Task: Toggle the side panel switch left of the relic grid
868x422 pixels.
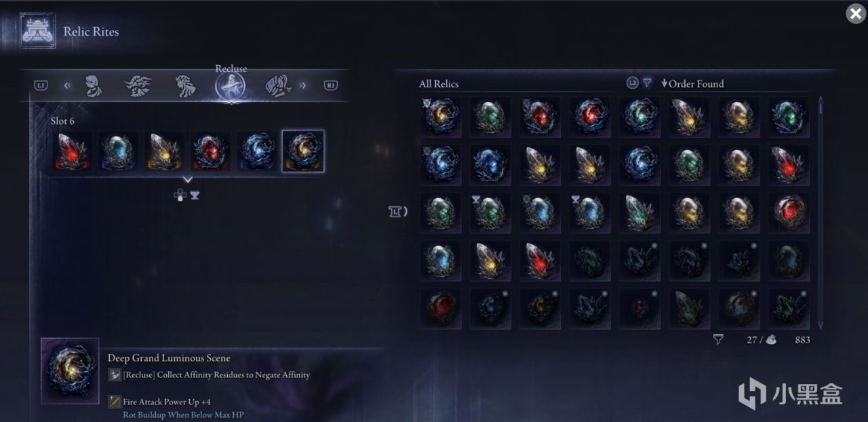Action: (398, 212)
